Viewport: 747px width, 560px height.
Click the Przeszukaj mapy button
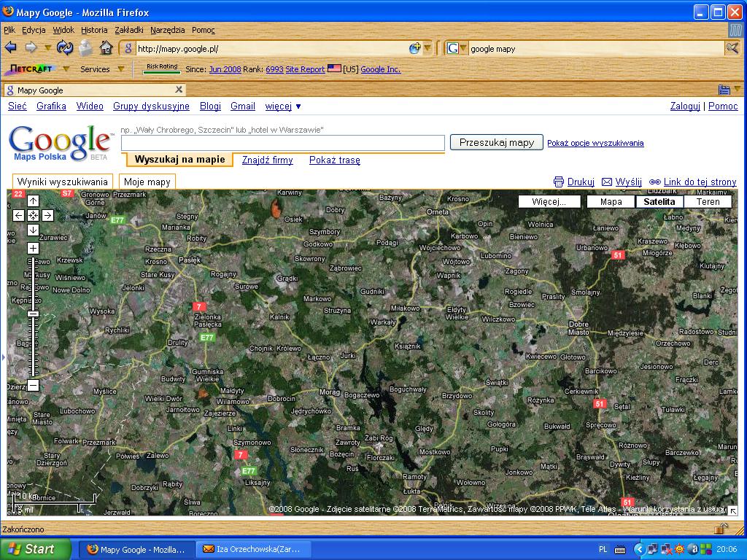[496, 143]
